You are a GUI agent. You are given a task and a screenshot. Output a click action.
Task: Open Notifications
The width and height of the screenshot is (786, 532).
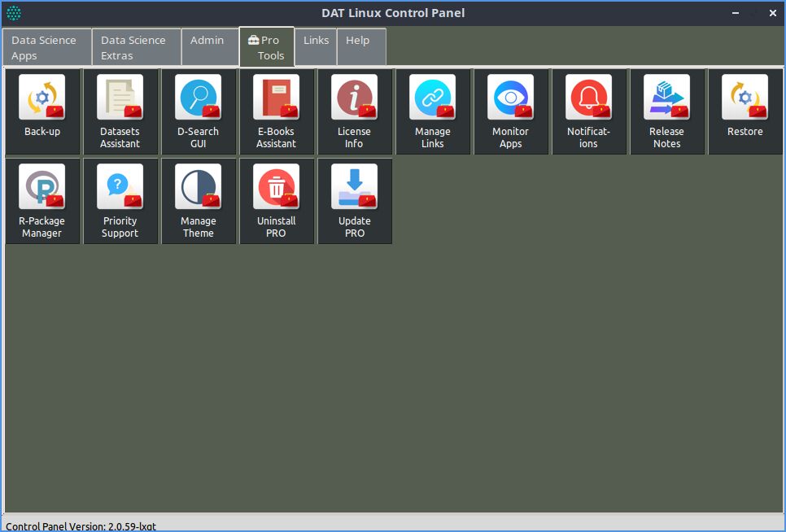(x=589, y=111)
